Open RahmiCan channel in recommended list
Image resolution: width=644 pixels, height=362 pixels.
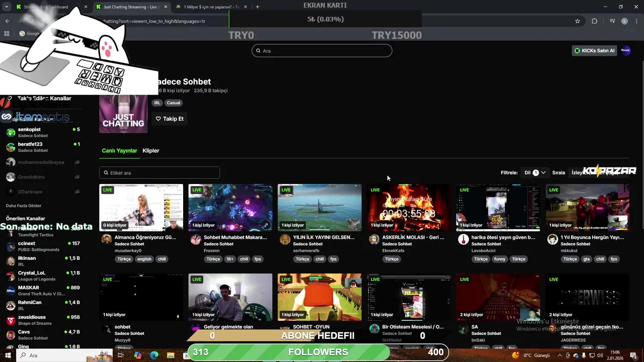pyautogui.click(x=43, y=305)
